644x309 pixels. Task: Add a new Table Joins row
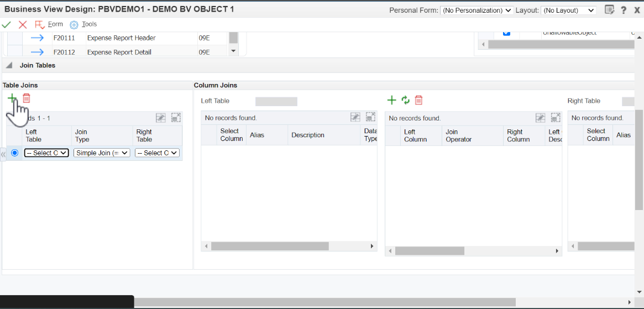point(12,98)
